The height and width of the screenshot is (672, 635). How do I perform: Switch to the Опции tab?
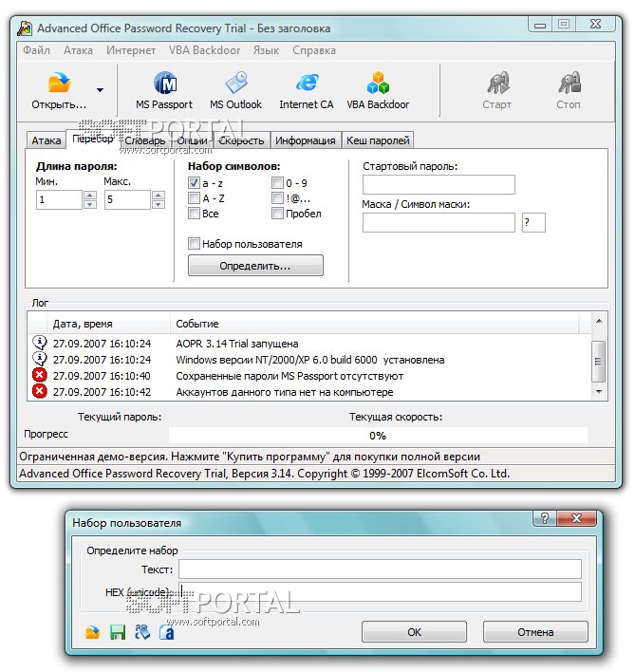192,140
